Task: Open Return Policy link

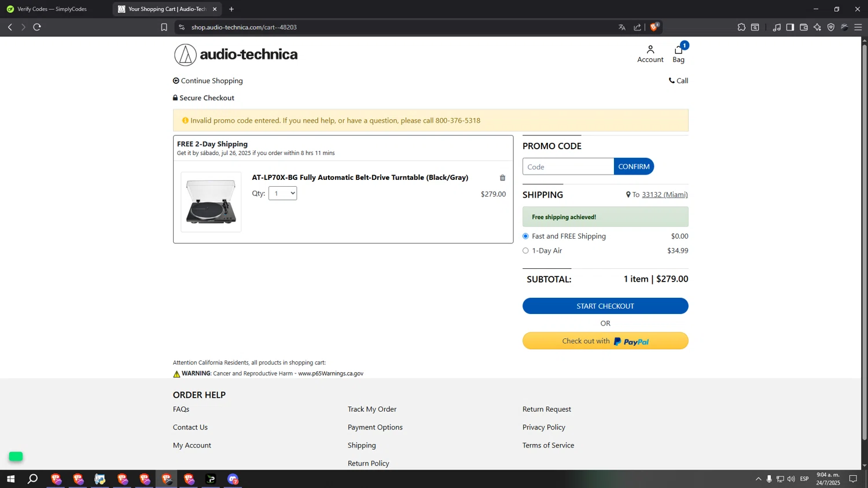Action: (x=369, y=463)
